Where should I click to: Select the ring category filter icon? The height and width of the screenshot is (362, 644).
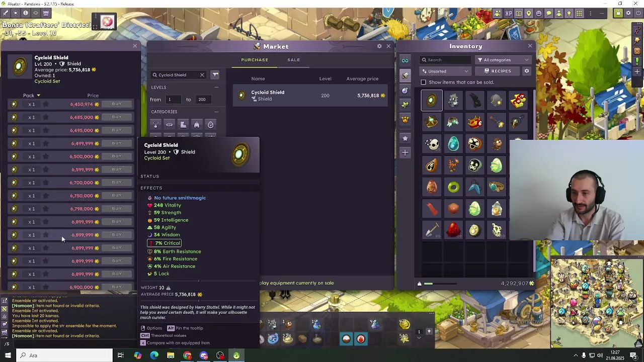coord(170,125)
